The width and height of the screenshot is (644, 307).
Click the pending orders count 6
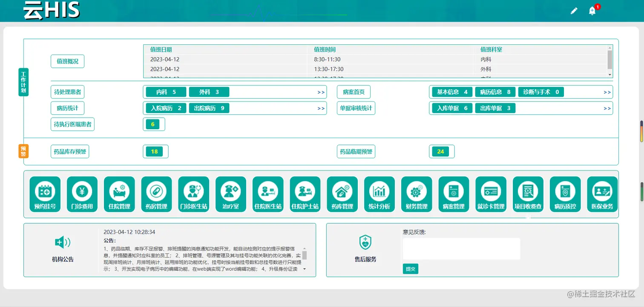pos(152,125)
